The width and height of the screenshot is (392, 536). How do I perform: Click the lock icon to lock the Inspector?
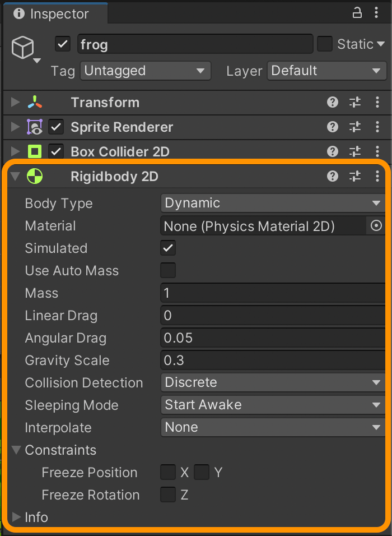tap(357, 12)
